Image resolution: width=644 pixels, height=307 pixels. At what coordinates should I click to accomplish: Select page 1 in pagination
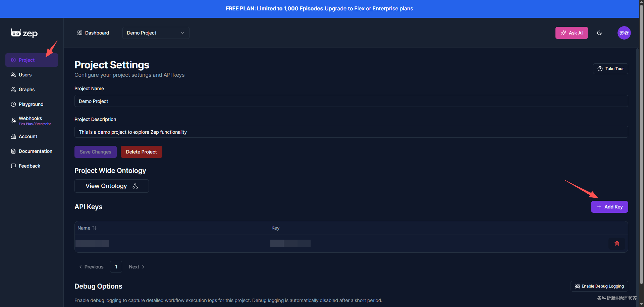[x=116, y=267]
